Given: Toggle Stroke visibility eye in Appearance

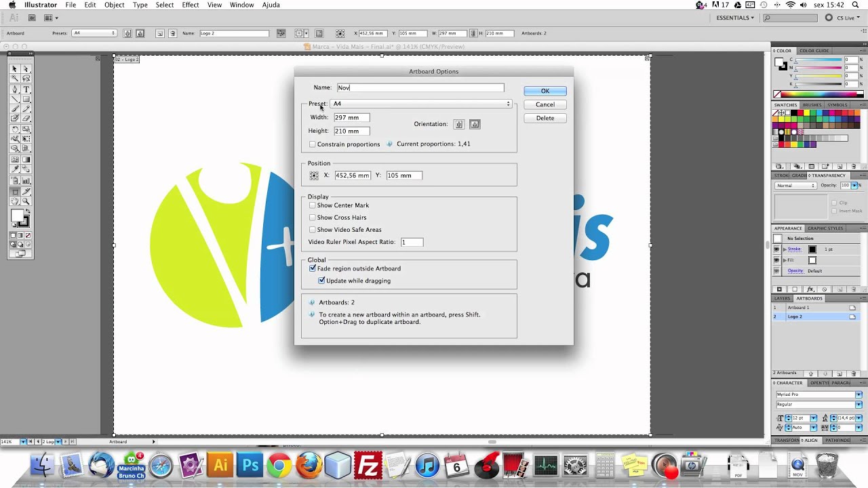Looking at the screenshot, I should 776,249.
